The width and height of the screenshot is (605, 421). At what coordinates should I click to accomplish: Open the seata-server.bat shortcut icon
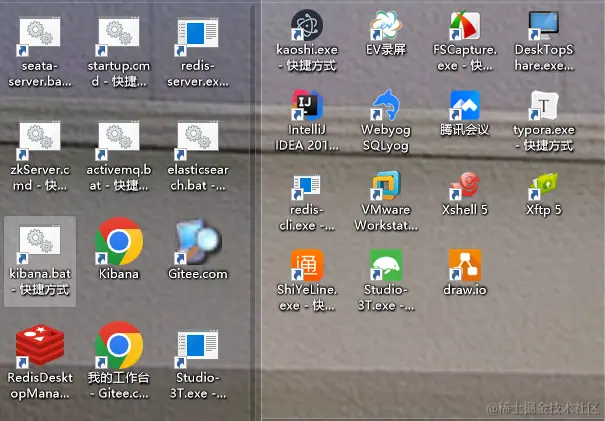click(40, 36)
